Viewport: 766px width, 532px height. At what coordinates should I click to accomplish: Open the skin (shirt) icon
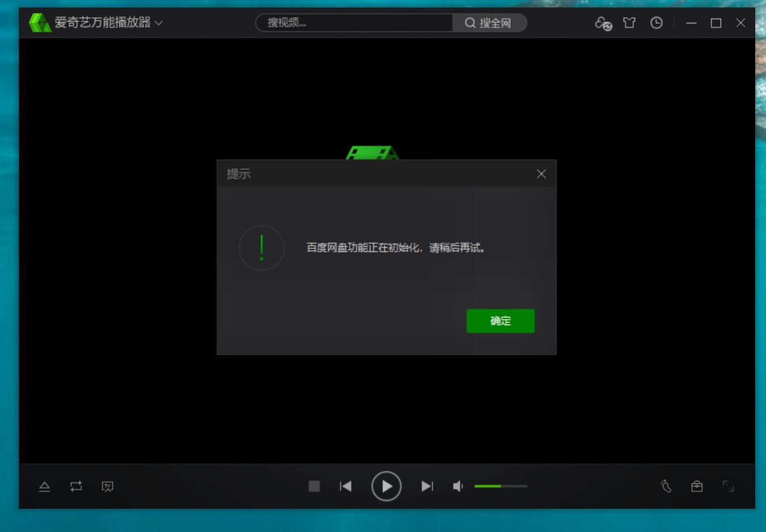coord(629,23)
